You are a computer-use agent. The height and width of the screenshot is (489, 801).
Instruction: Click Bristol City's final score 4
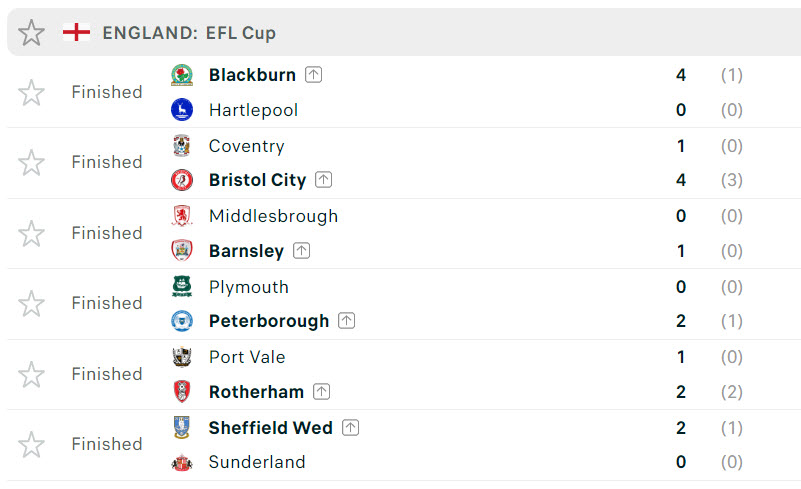point(681,180)
